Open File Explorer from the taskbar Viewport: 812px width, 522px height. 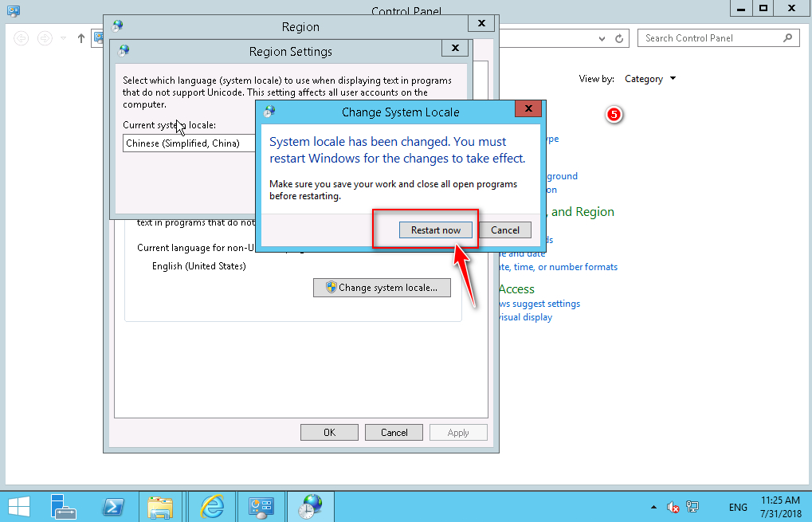161,507
